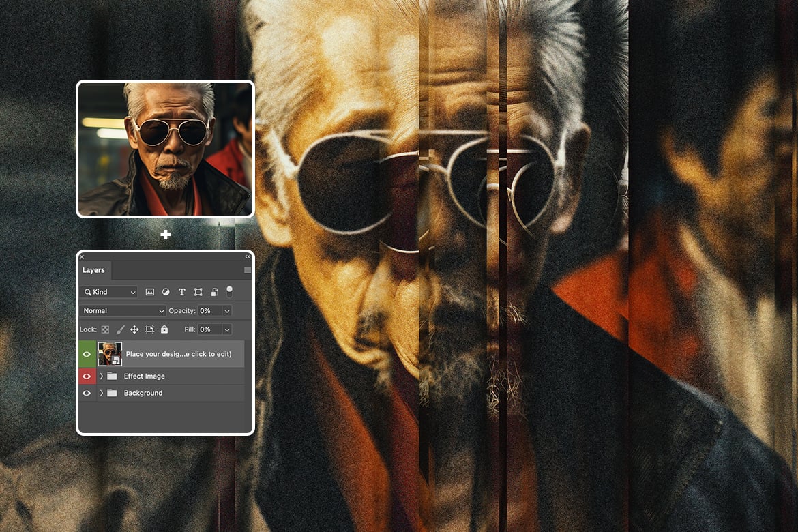Viewport: 798px width, 532px height.
Task: Collapse the Layers panel with double arrows
Action: [x=248, y=256]
